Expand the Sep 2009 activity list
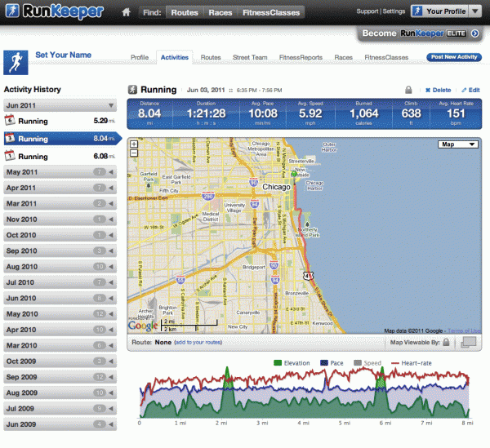 (60, 377)
